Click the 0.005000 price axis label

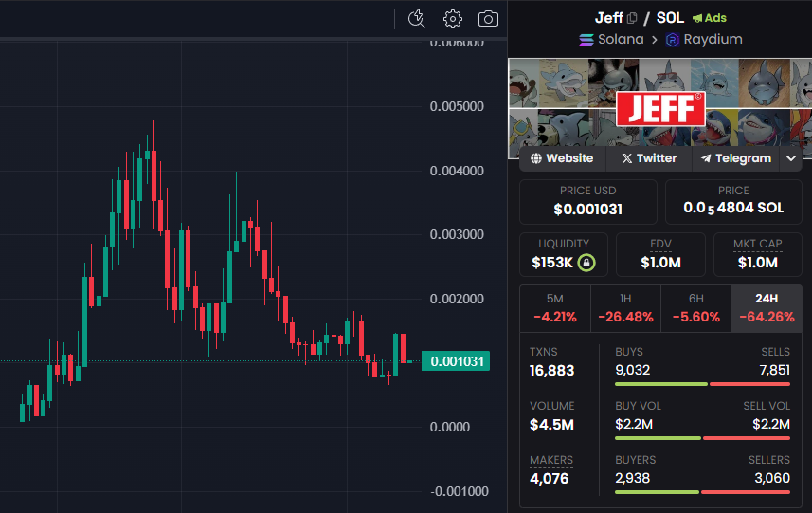tap(457, 106)
